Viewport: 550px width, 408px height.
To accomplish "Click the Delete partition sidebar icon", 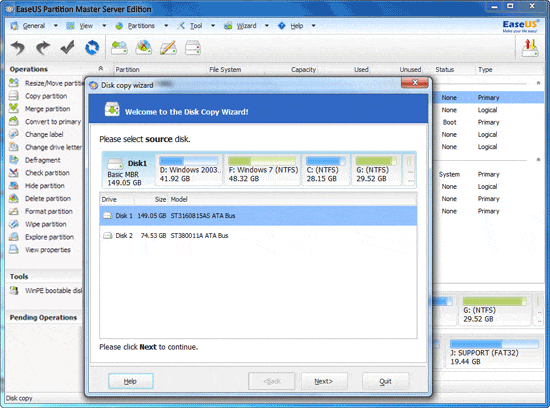I will tap(14, 198).
